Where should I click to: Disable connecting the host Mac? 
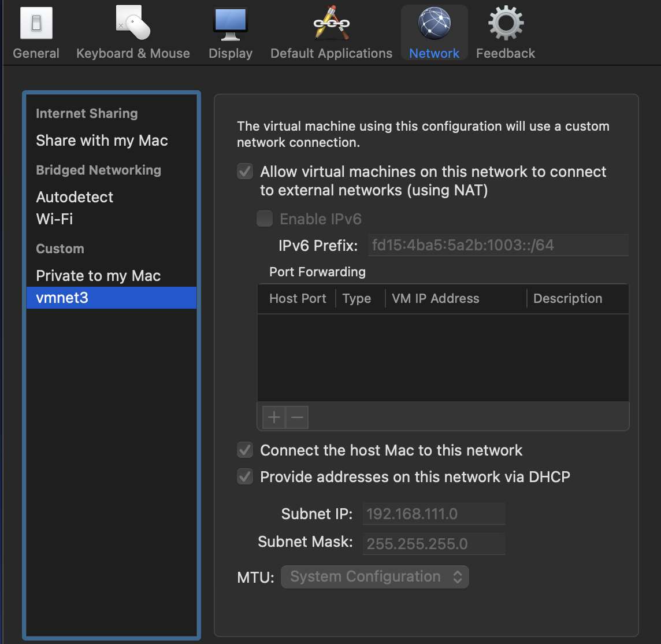point(244,450)
